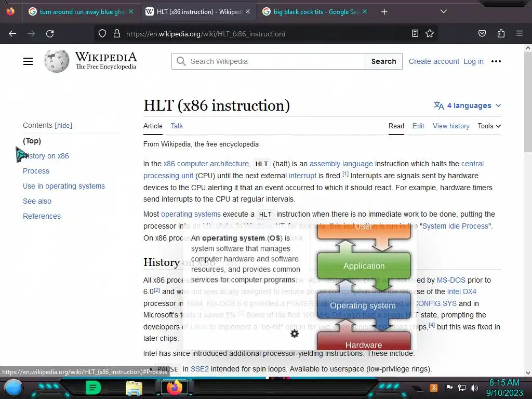Open the System Idle Process link
Viewport: 532px width, 399px height.
coord(455,226)
